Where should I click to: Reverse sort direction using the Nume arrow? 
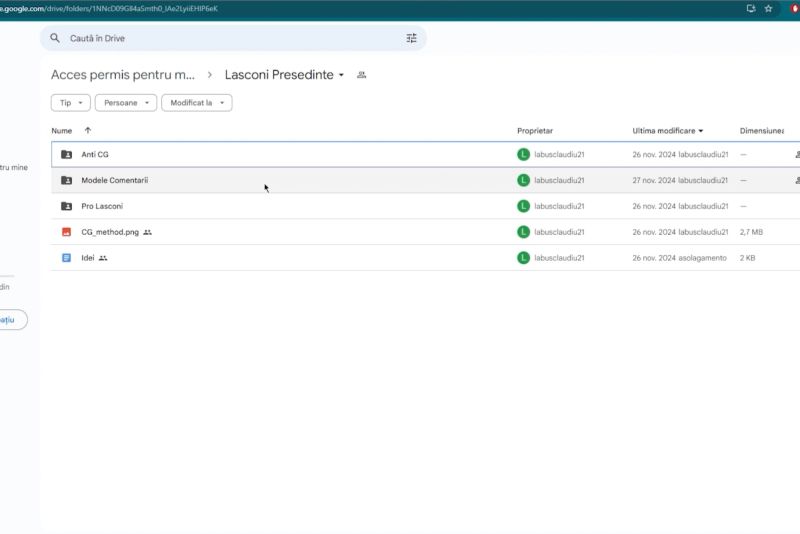(88, 131)
